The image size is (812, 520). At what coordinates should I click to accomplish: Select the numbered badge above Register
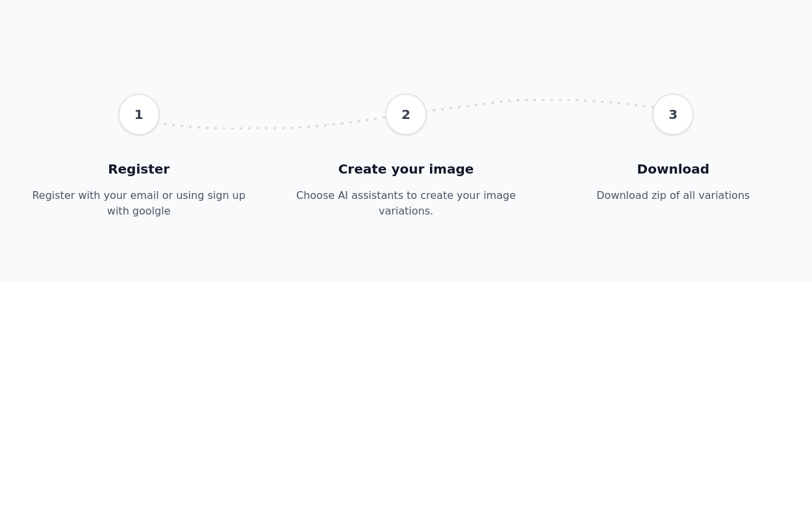[138, 114]
